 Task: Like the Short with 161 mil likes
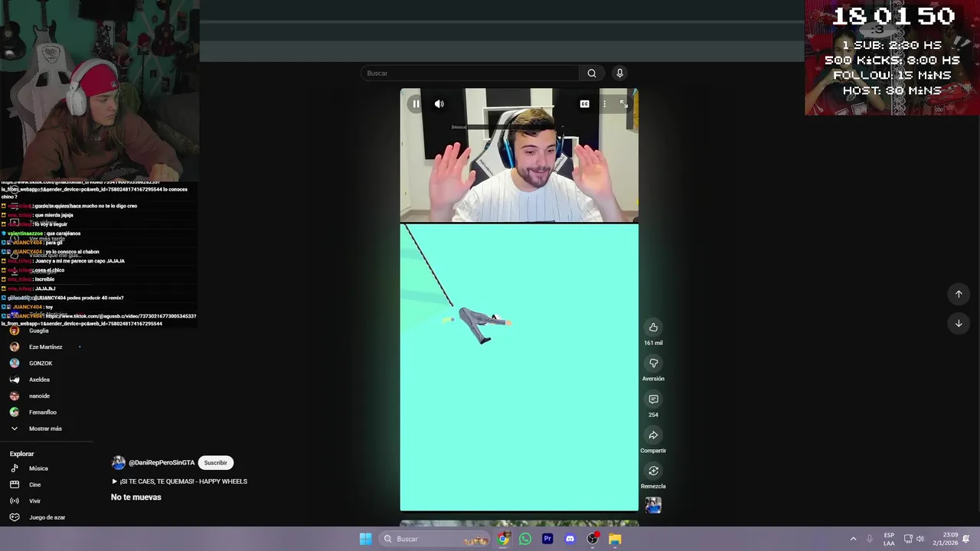653,328
